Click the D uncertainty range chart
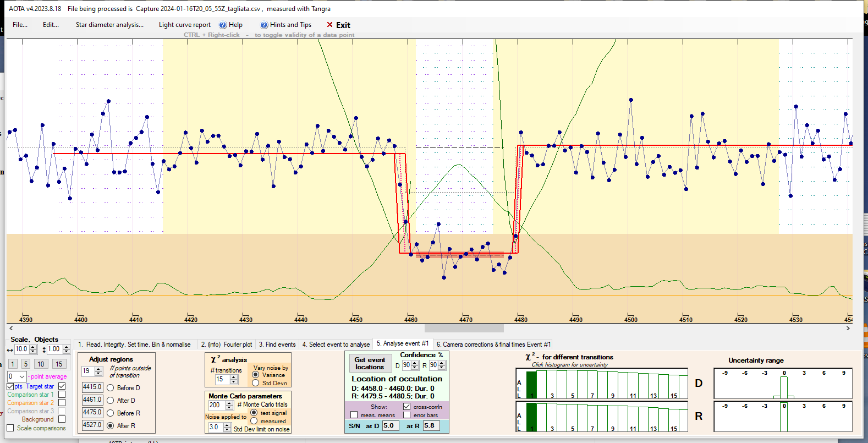This screenshot has height=443, width=868. 783,384
